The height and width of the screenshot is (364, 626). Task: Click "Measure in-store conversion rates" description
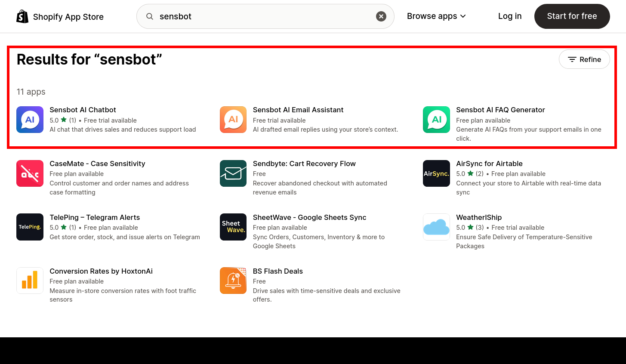coord(123,295)
